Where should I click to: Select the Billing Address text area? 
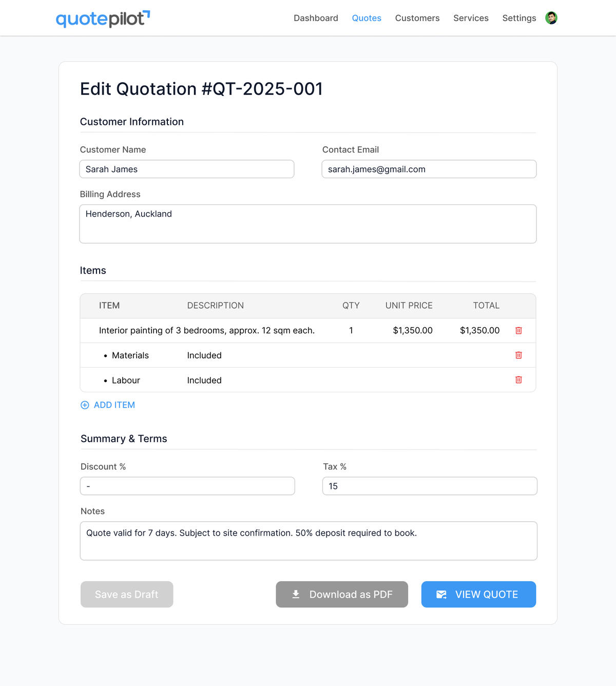tap(308, 224)
